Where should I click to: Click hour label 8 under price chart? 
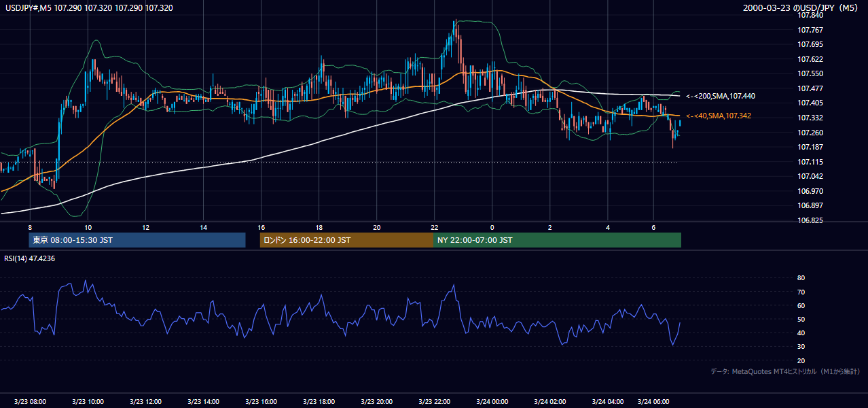coord(30,227)
